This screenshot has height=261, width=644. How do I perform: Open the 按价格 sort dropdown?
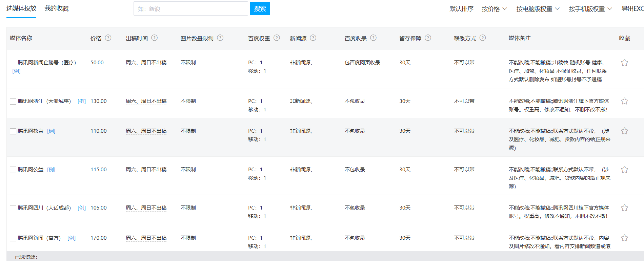coord(494,9)
